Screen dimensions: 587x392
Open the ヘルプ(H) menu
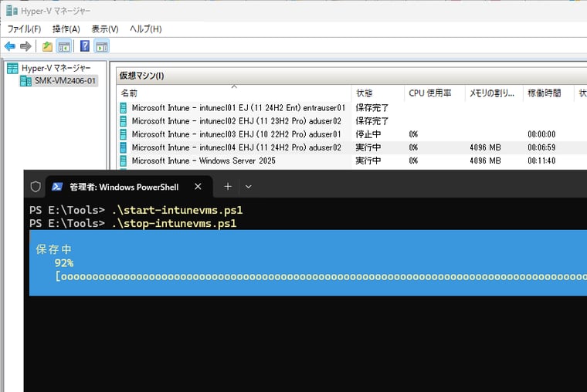146,29
